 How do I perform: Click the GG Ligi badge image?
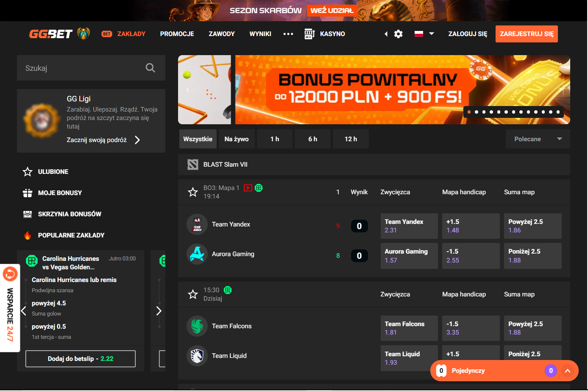41,120
